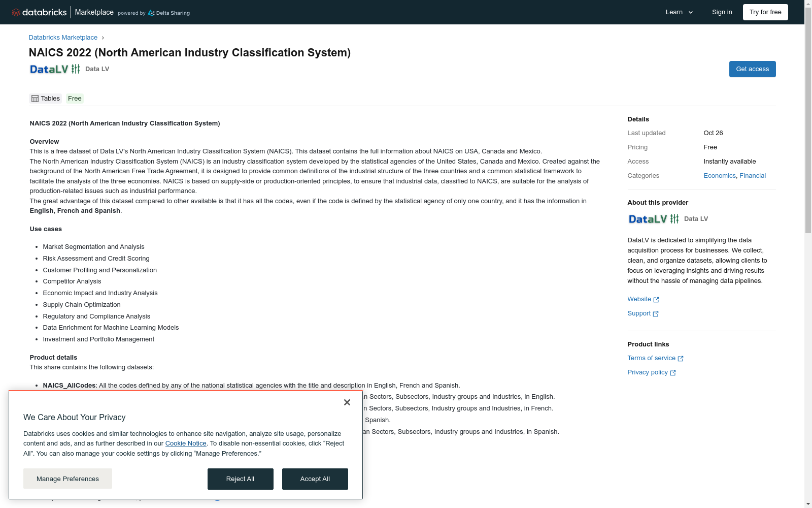Click the Data LV name in About this provider
Viewport: 812px width, 508px height.
click(x=696, y=219)
